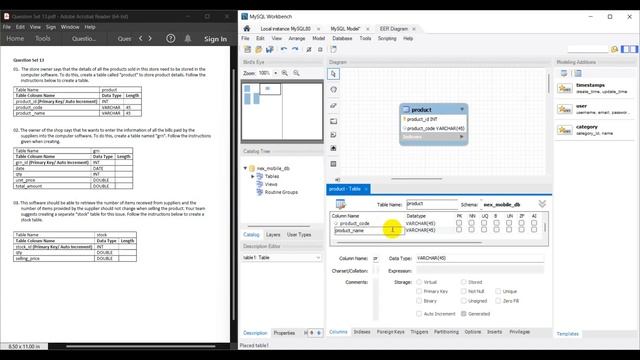Screen dimensions: 640x360
Task: Click the column grid horizontal scrollbar
Action: pos(409,242)
